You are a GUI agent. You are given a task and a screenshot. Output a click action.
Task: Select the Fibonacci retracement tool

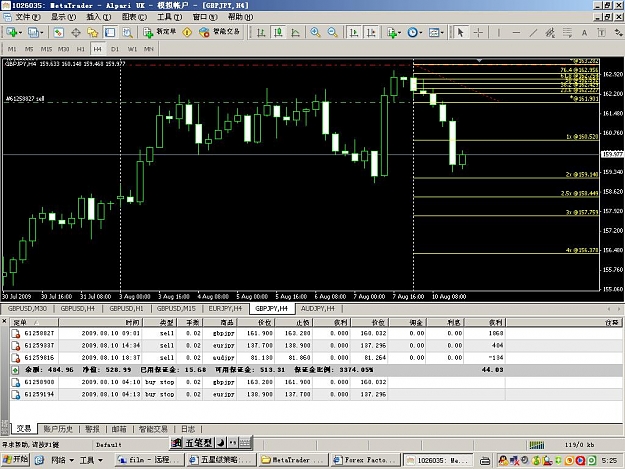point(567,32)
